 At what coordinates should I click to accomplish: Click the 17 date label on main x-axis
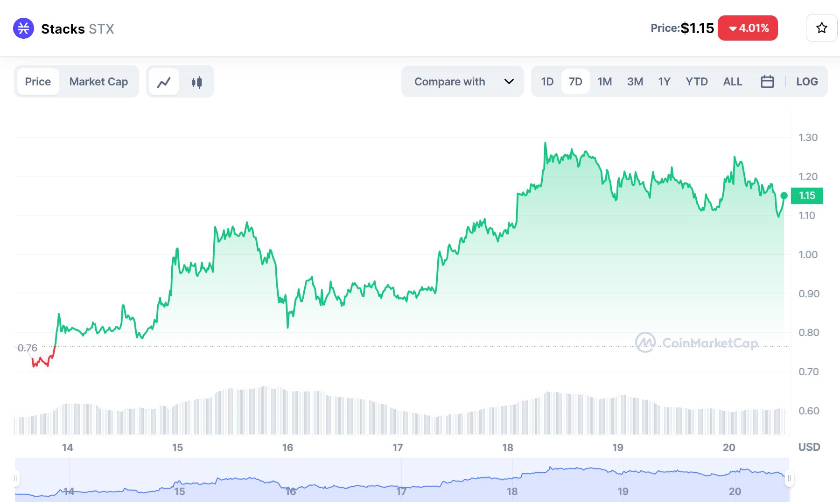[398, 448]
